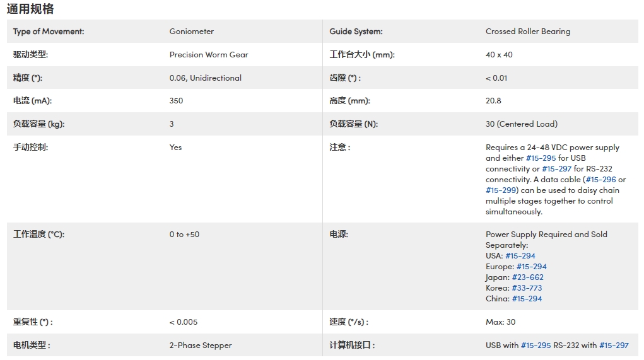This screenshot has height=360, width=644.
Task: Click #15-297 in the 计算机接口 row
Action: coord(614,345)
